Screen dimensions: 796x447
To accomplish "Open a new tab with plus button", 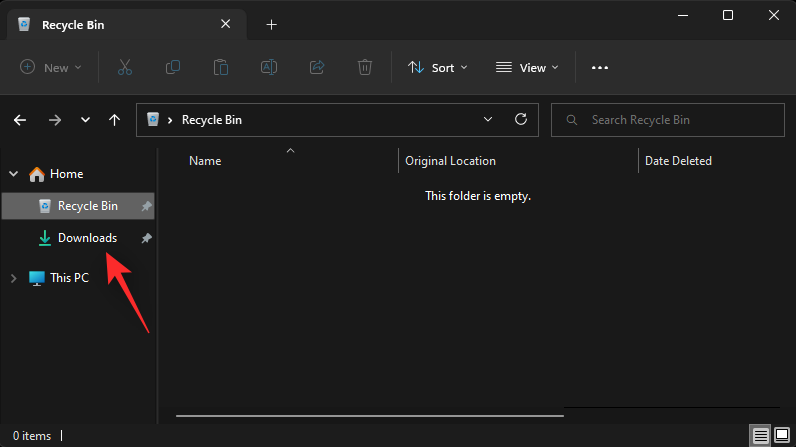I will pyautogui.click(x=272, y=24).
